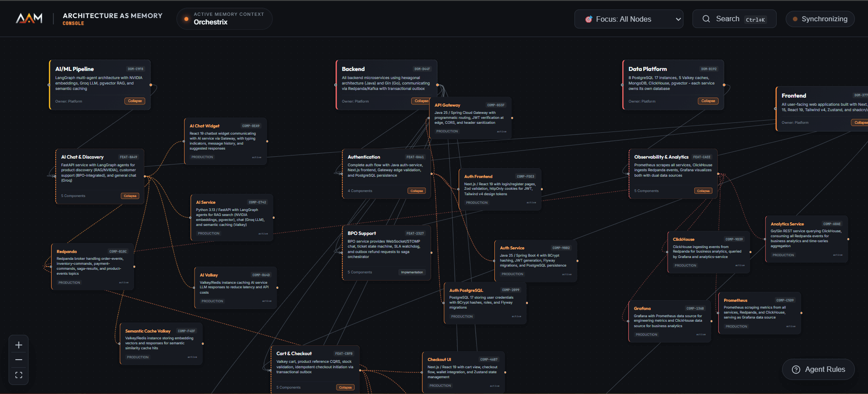The height and width of the screenshot is (394, 868).
Task: Open Active Memory Context Orchestrix selector
Action: pyautogui.click(x=224, y=19)
